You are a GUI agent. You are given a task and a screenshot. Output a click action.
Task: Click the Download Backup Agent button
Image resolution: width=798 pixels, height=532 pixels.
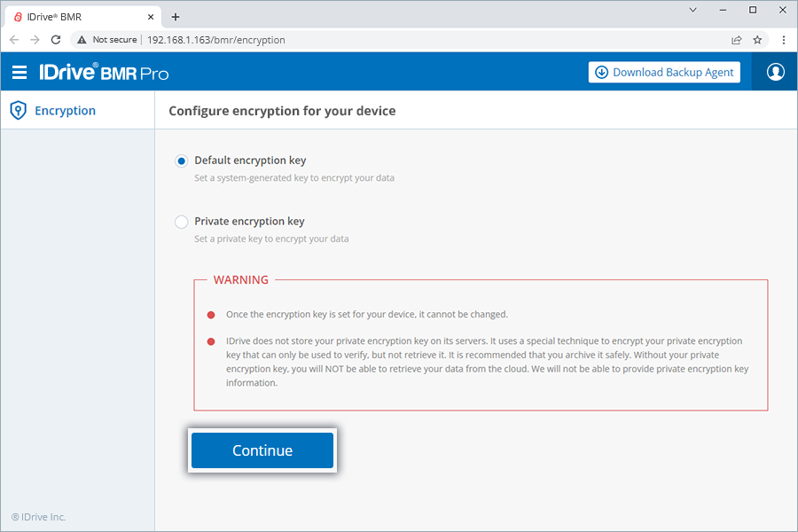(663, 72)
